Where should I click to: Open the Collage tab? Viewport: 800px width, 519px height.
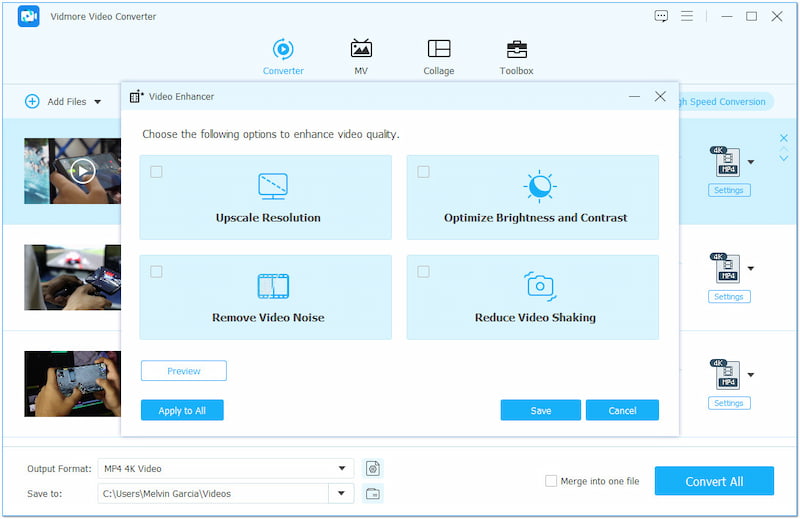tap(438, 57)
